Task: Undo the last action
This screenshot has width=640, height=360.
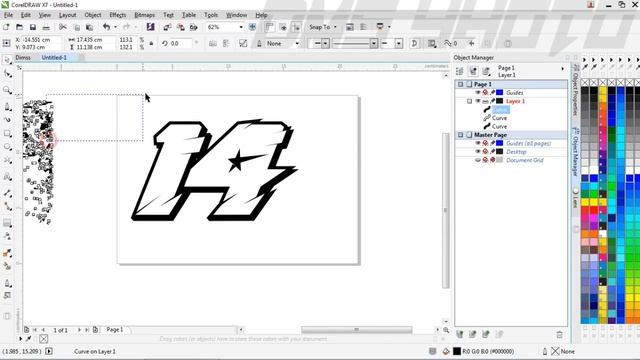Action: click(x=107, y=27)
